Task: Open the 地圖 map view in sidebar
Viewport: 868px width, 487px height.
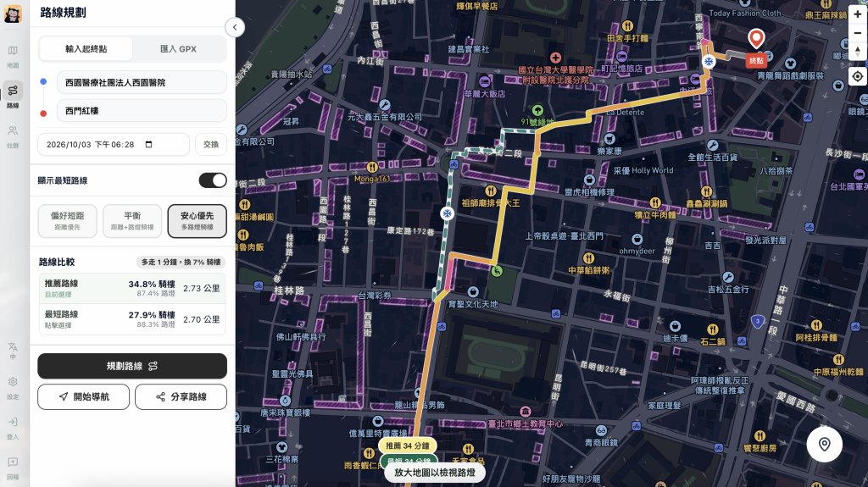Action: 13,57
